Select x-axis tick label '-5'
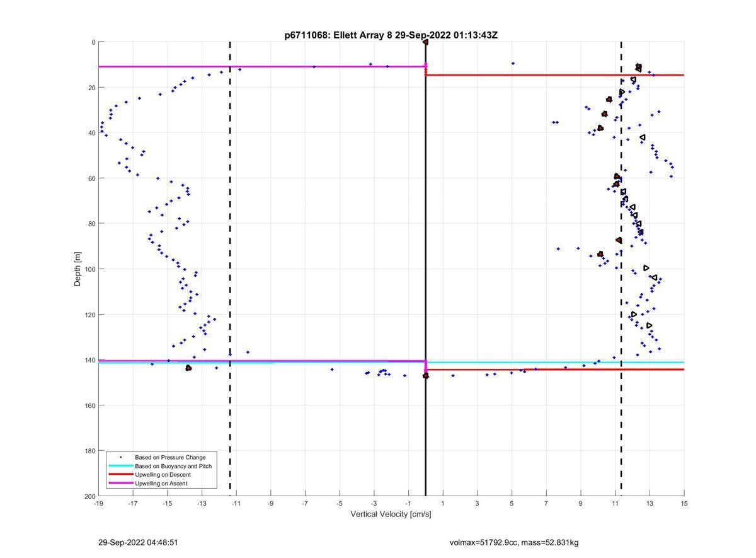The width and height of the screenshot is (756, 558). click(340, 503)
